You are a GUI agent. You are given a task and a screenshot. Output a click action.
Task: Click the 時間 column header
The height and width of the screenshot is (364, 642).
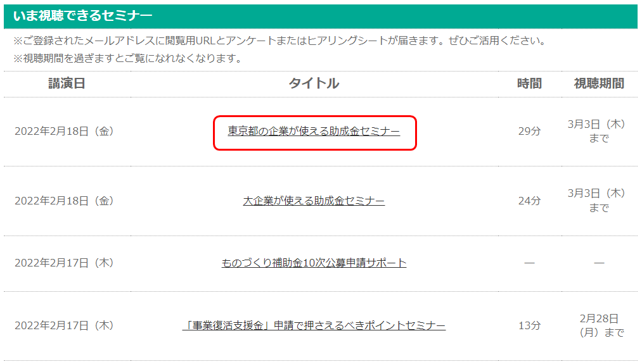[x=529, y=84]
